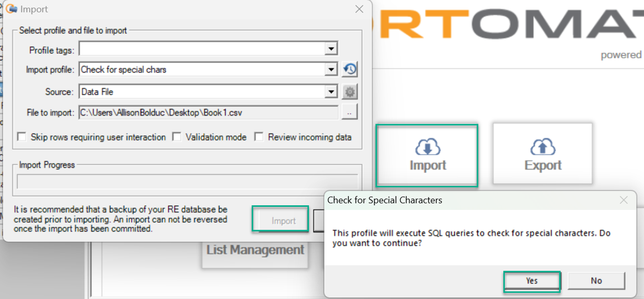The height and width of the screenshot is (299, 644).
Task: Open the List Management section
Action: tap(255, 250)
